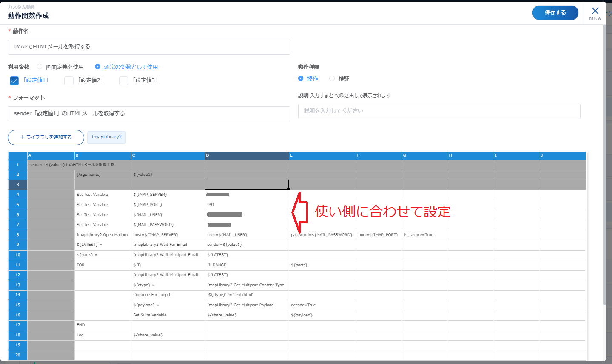Click the is_secure=True cell
Image resolution: width=612 pixels, height=364 pixels.
tap(425, 235)
